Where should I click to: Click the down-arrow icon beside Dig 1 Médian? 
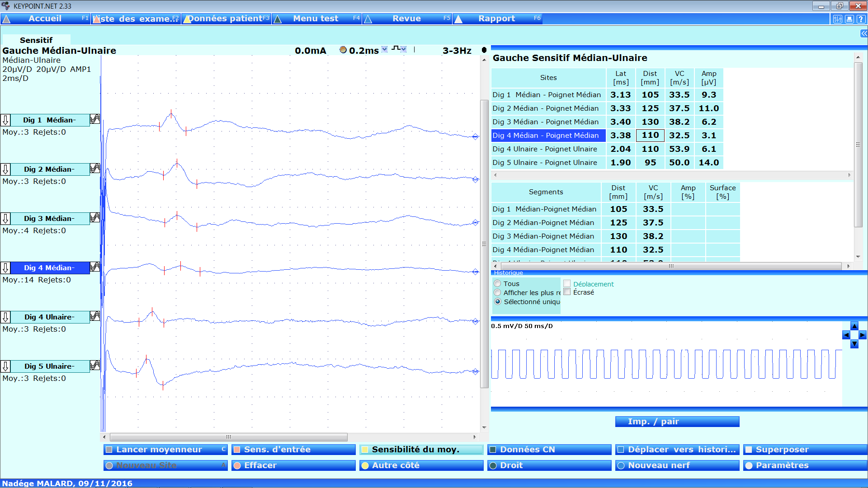pos(5,120)
